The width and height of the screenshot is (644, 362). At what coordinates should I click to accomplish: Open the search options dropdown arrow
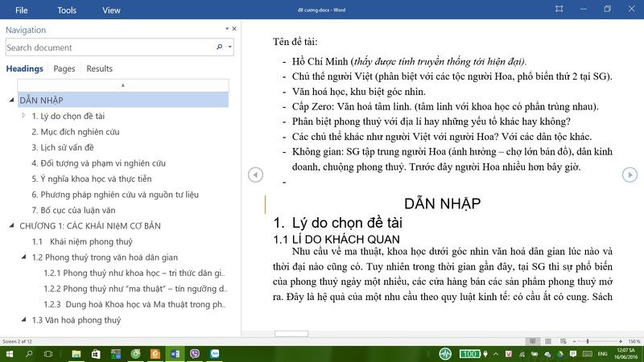(230, 47)
